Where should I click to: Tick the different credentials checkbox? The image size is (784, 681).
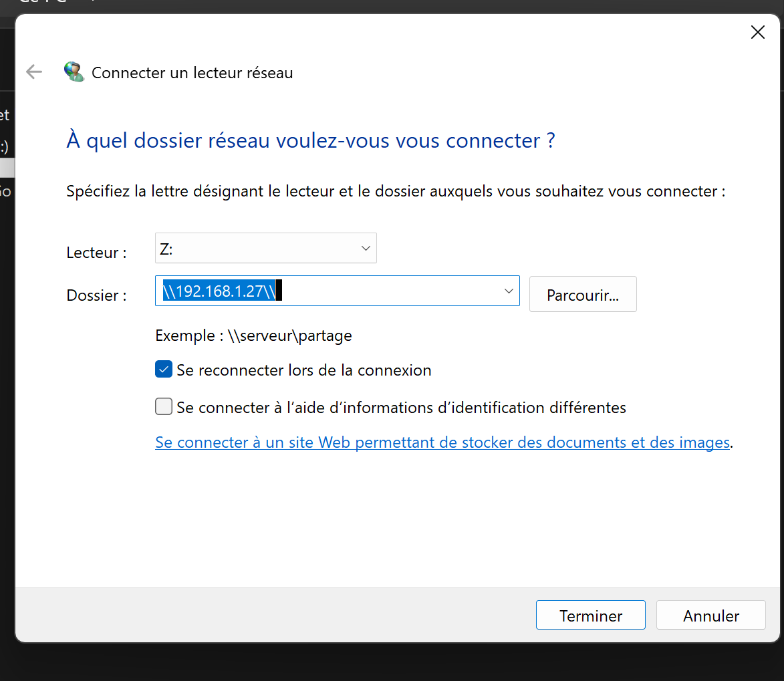tap(164, 406)
